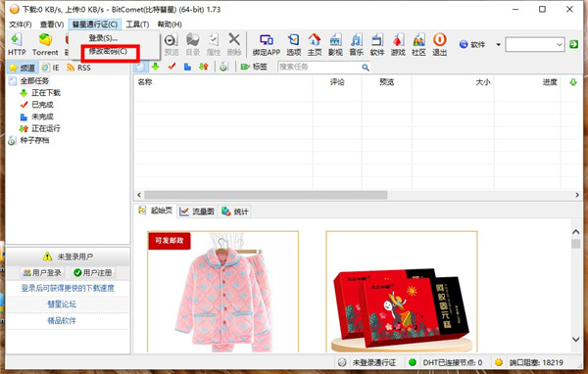Click the red gift box ad thumbnail
The image size is (588, 374).
tap(402, 292)
